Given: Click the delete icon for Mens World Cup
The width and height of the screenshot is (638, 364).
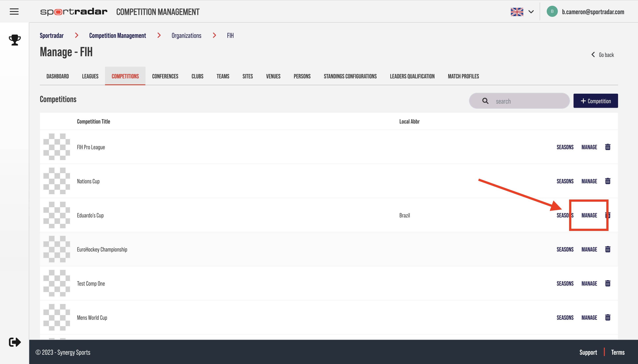Looking at the screenshot, I should pyautogui.click(x=608, y=317).
